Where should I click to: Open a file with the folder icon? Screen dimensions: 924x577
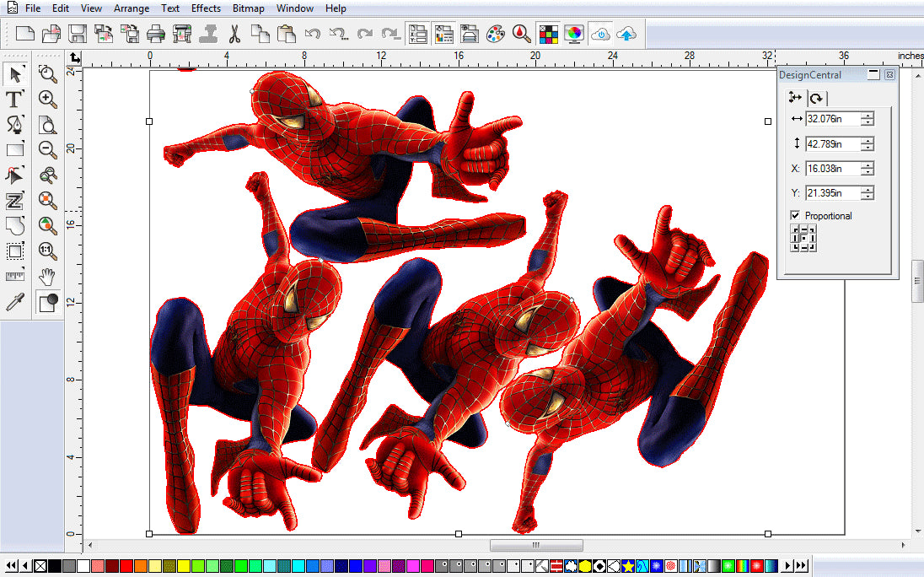51,34
